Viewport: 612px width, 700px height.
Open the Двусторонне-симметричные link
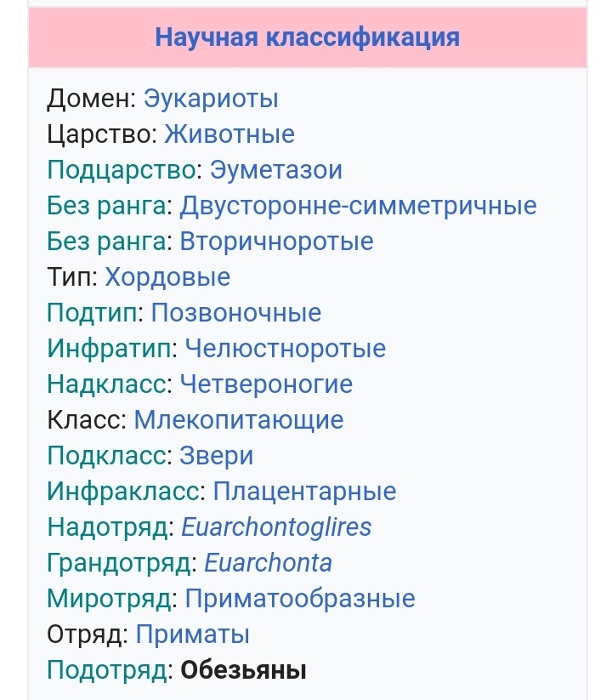[358, 206]
